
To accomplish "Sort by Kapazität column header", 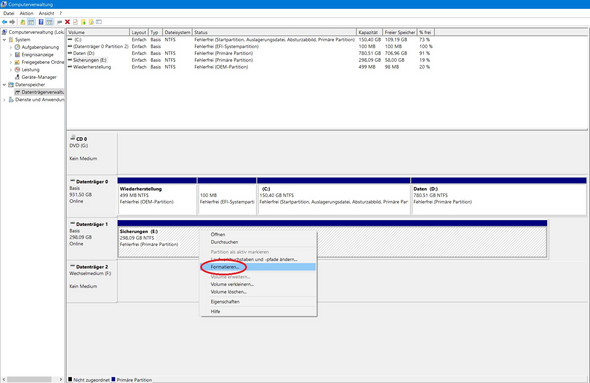I will [369, 32].
